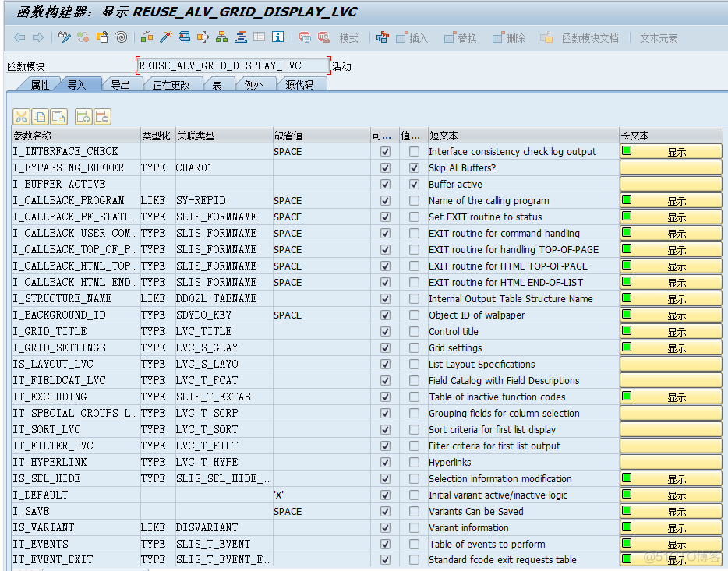Click the insert row plus icon
This screenshot has height=571, width=728.
pyautogui.click(x=83, y=116)
